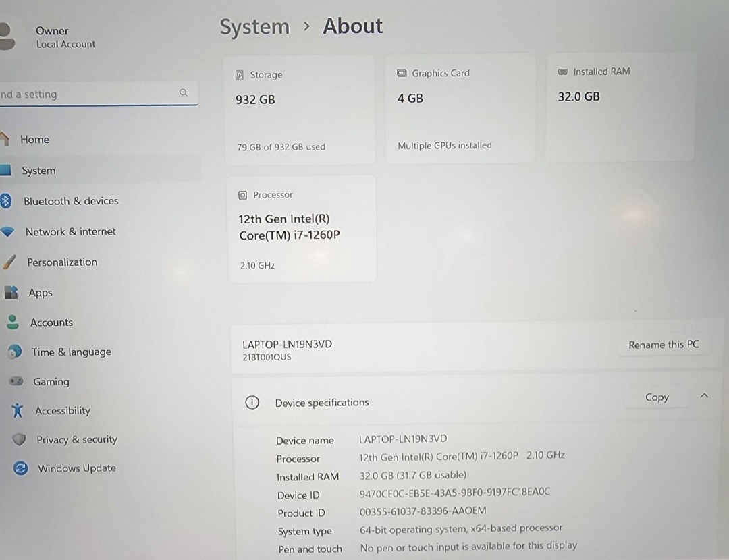This screenshot has height=560, width=729.
Task: Click the Installed RAM chip icon
Action: [562, 72]
